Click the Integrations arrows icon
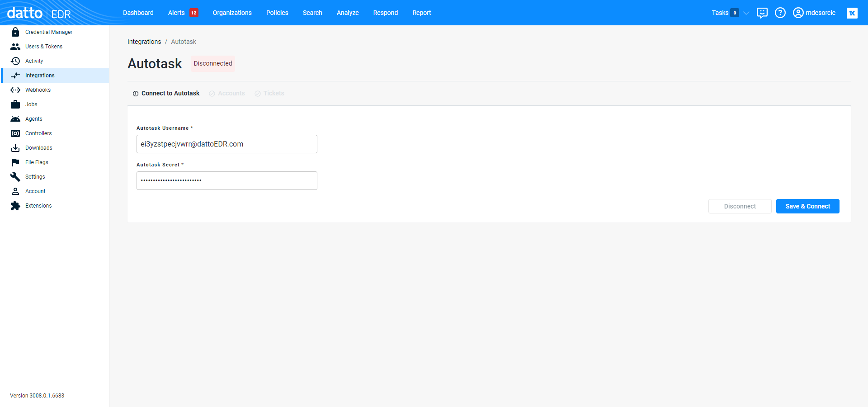Screen dimensions: 868x407 tap(15, 76)
